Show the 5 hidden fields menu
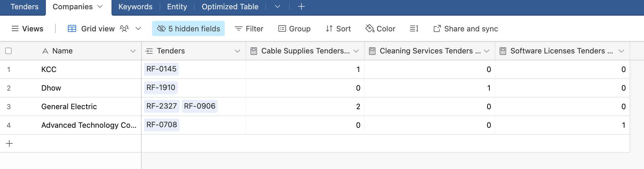 pyautogui.click(x=188, y=28)
